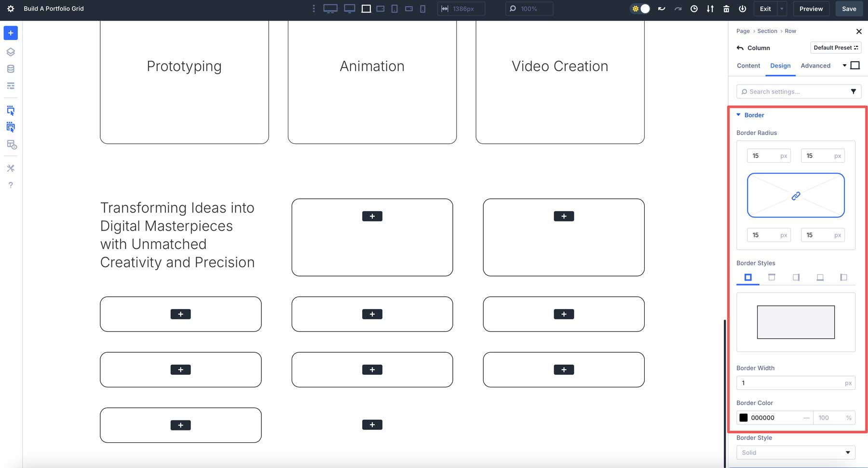Screen dimensions: 868x468
Task: Click the Save button
Action: pyautogui.click(x=849, y=9)
